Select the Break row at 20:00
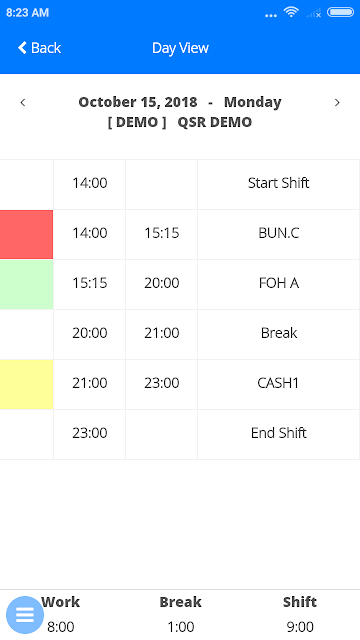The height and width of the screenshot is (640, 360). (180, 334)
